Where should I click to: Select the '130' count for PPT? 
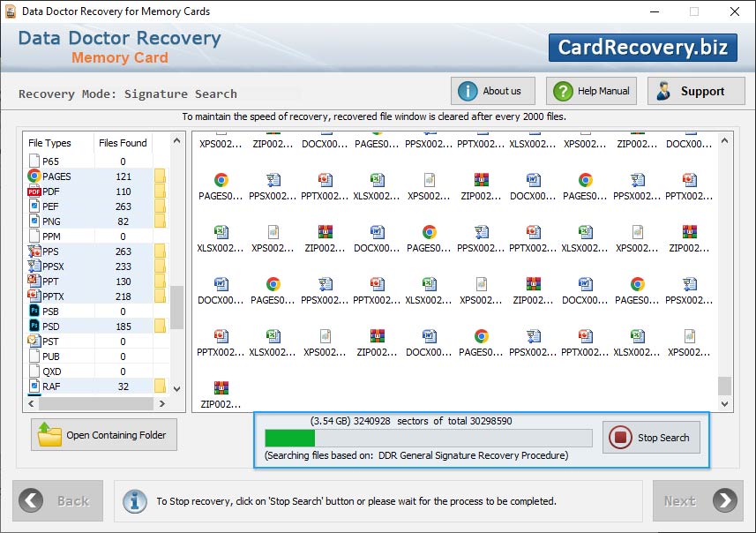[124, 282]
